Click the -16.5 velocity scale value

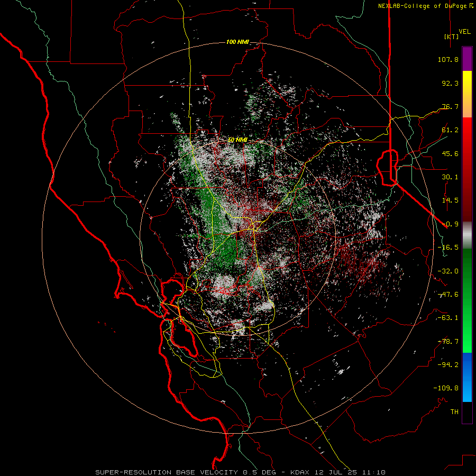(x=448, y=248)
